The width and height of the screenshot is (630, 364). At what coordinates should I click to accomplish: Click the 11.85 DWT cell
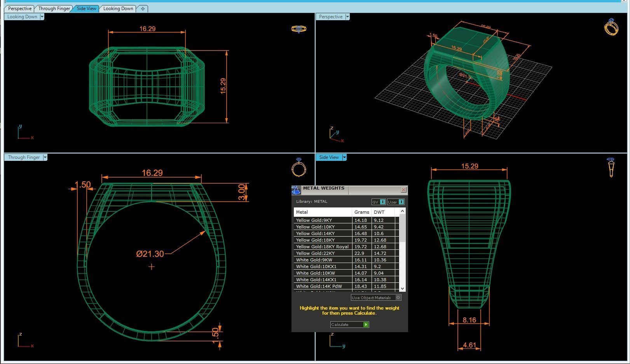click(383, 286)
